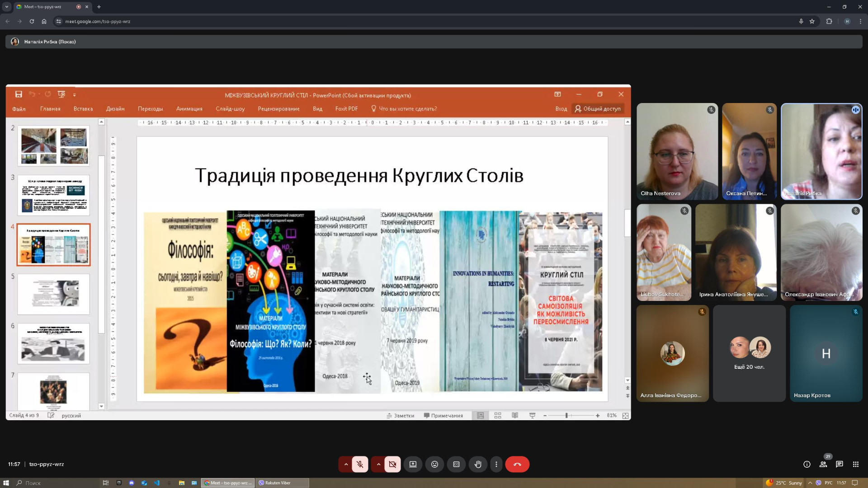The height and width of the screenshot is (488, 868).
Task: Show the participants people list
Action: point(823,464)
